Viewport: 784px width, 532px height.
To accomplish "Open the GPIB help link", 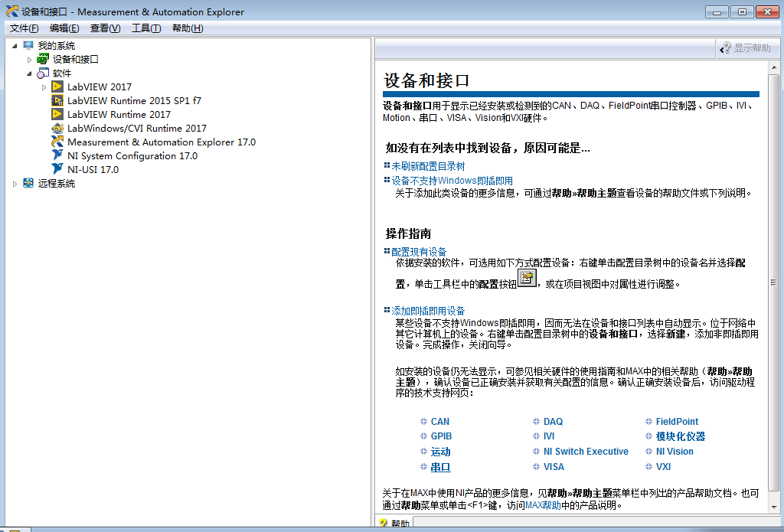I will pos(441,436).
